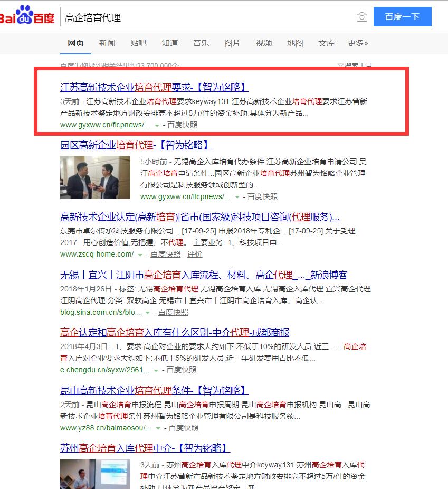
Task: Open the 图片 tab
Action: (x=232, y=43)
